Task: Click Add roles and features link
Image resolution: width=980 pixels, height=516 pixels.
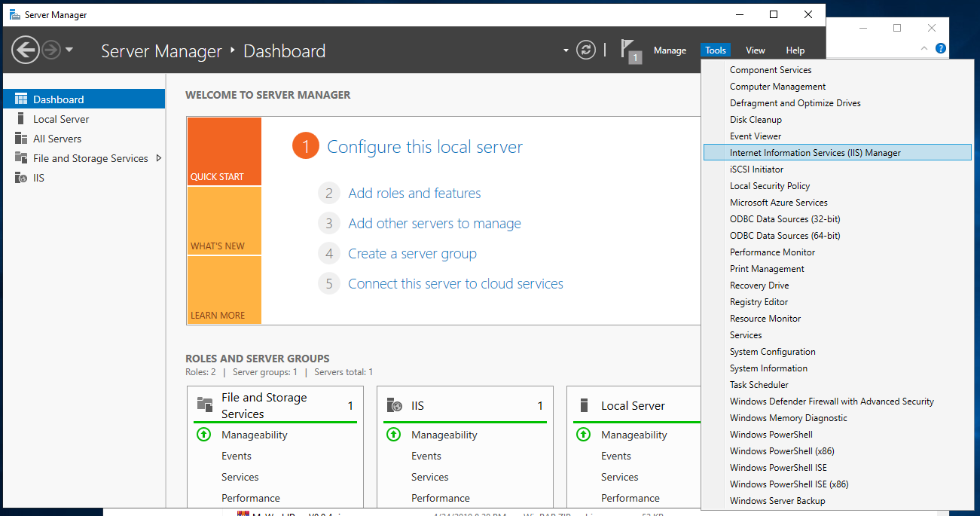Action: point(414,194)
